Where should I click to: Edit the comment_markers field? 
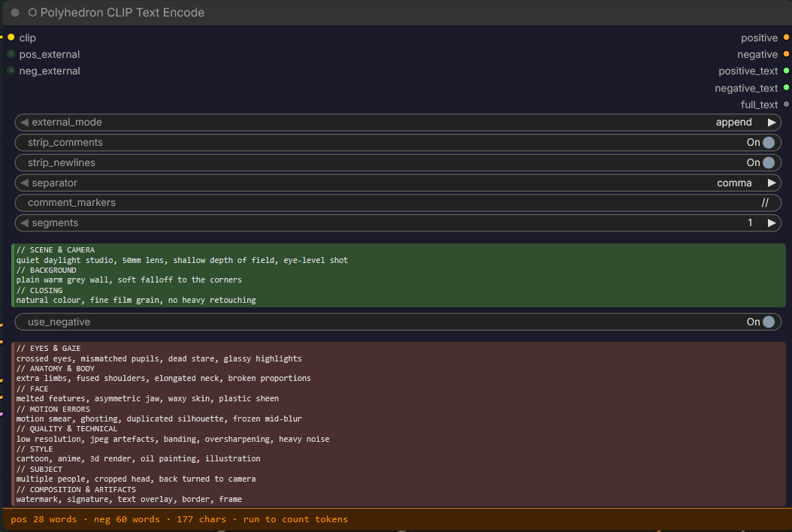(x=398, y=203)
